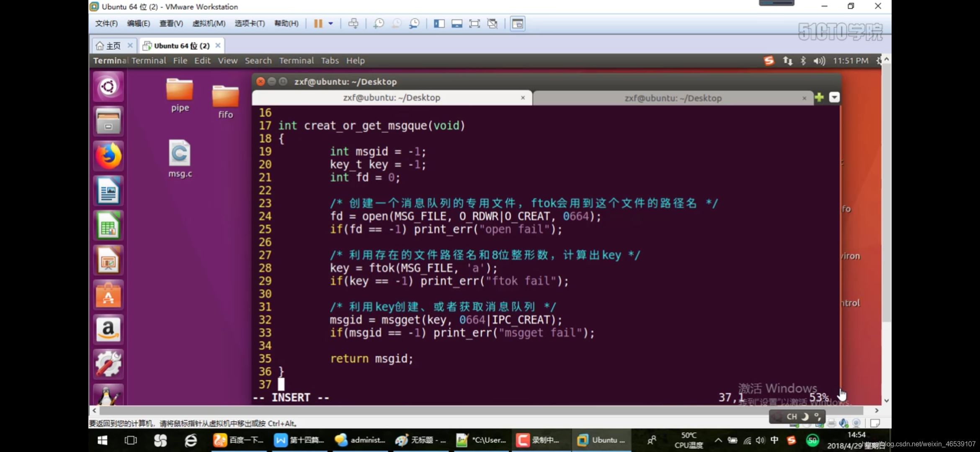Open Firefox from the Ubuntu launcher
The height and width of the screenshot is (452, 980).
[108, 156]
